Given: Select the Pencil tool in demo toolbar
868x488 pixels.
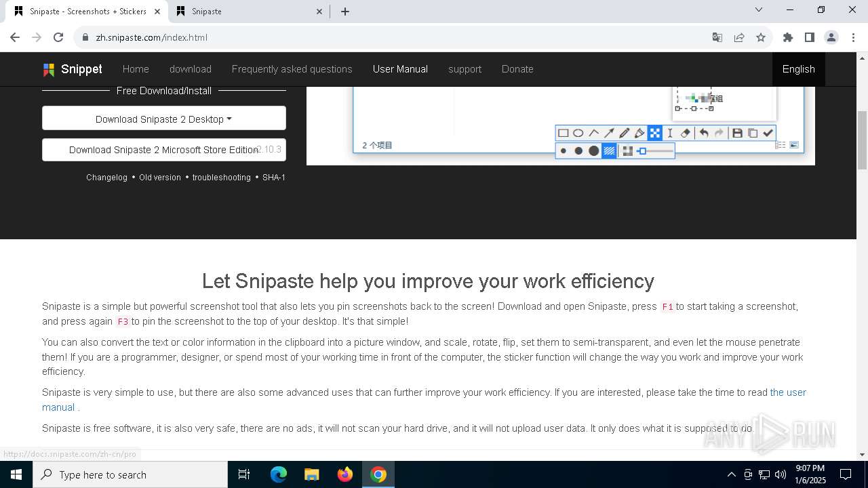Looking at the screenshot, I should click(625, 134).
